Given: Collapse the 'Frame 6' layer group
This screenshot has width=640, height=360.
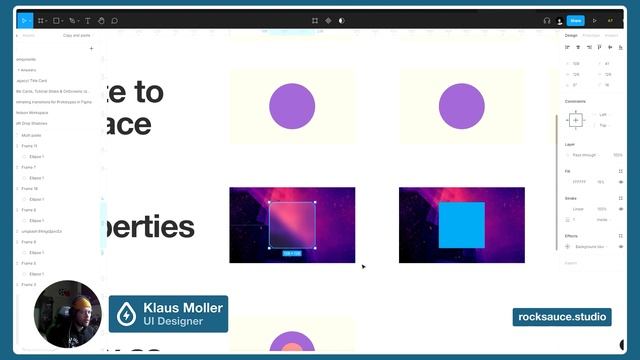Looking at the screenshot, I should (18, 210).
